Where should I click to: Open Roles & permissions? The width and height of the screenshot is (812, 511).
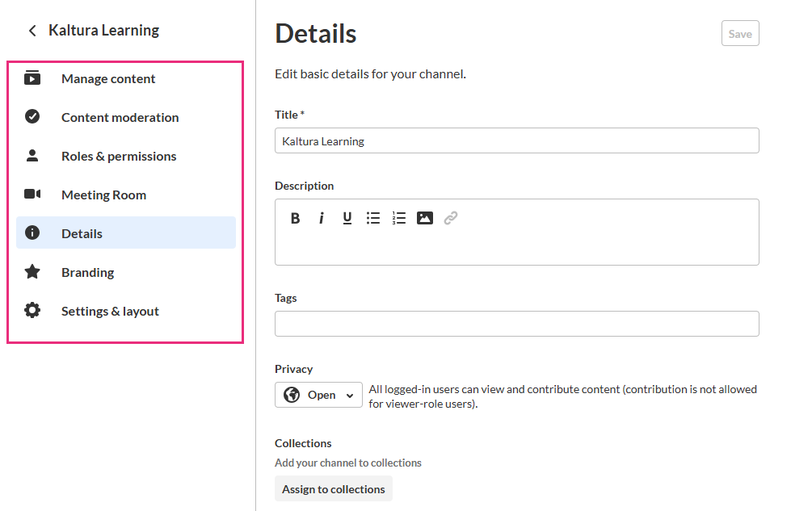click(126, 156)
